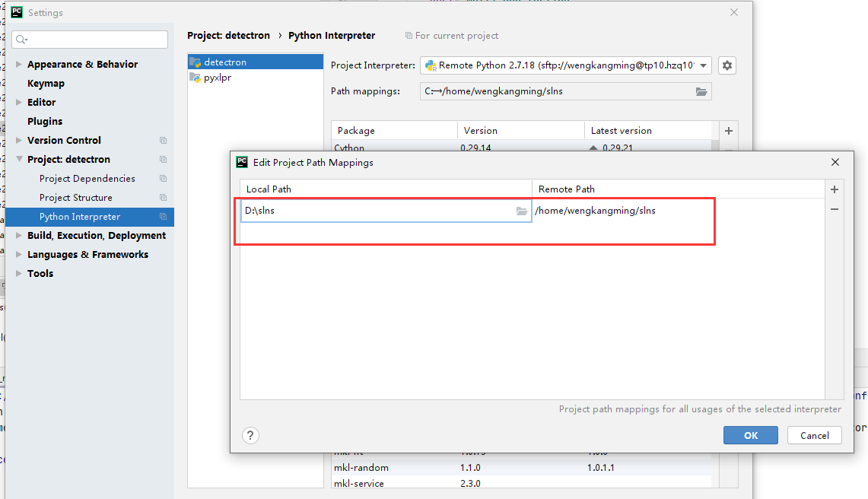
Task: Click the copy icon beside Python Interpreter
Action: [x=163, y=217]
